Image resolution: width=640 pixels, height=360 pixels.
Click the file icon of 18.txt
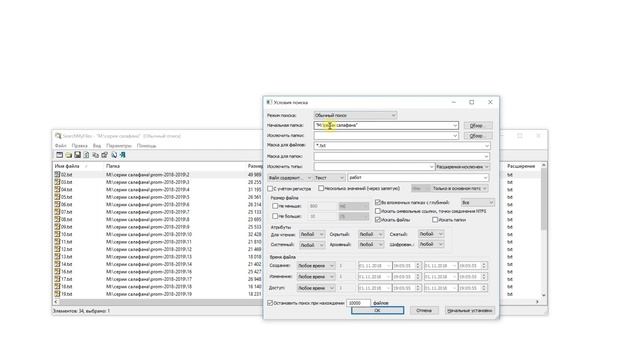coord(58,286)
